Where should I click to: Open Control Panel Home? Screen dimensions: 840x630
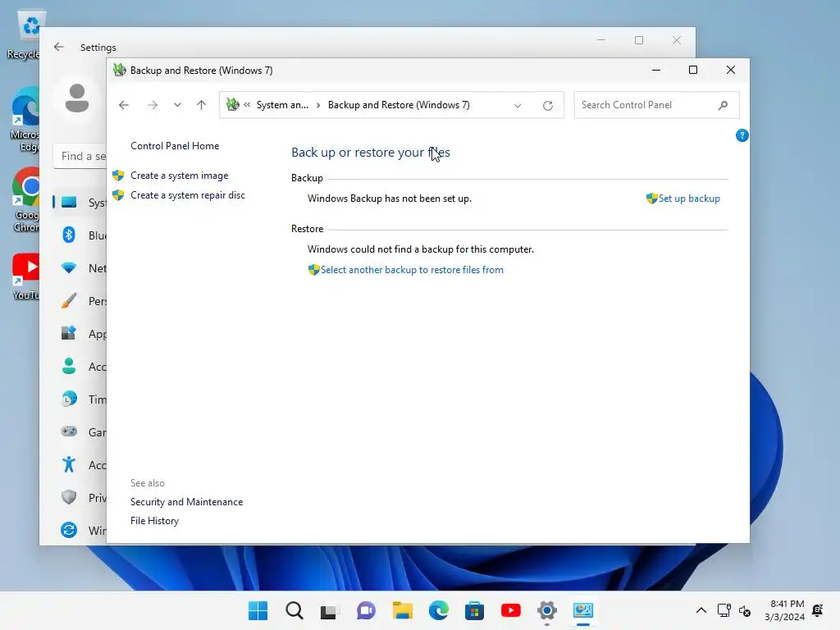click(x=175, y=146)
